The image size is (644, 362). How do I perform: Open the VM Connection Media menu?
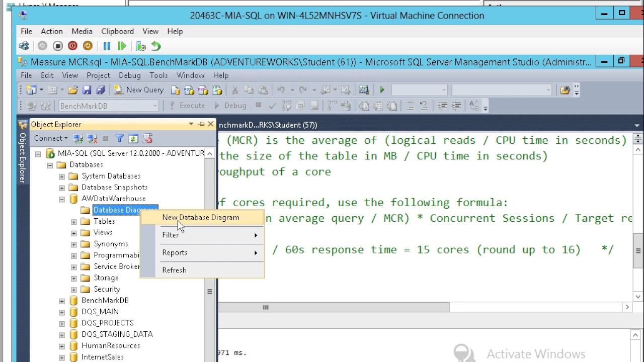(x=82, y=31)
